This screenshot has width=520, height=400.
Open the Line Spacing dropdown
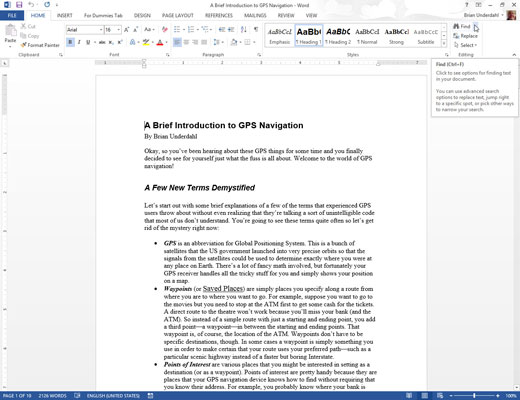pos(218,42)
